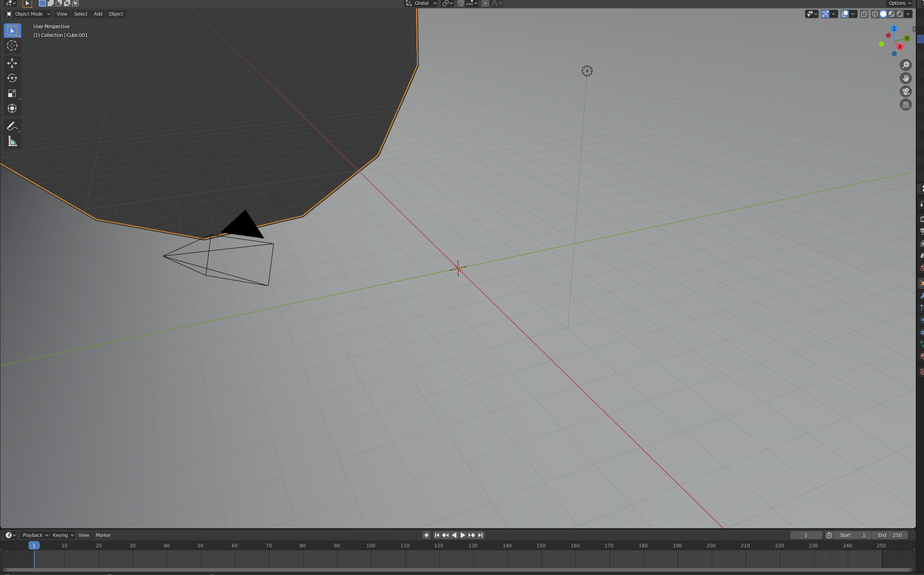
Task: Toggle perspective/orthographic grid button
Action: [x=905, y=105]
